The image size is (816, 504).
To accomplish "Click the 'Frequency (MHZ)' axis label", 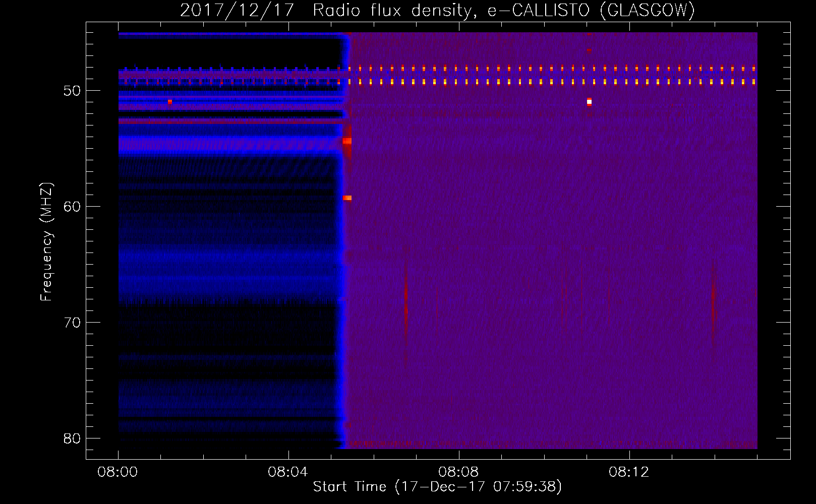I will tap(46, 242).
